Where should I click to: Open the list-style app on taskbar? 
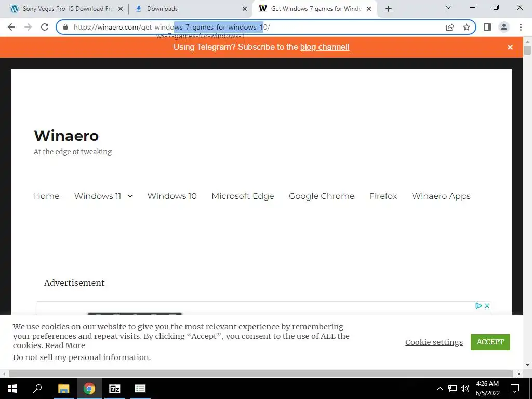140,389
